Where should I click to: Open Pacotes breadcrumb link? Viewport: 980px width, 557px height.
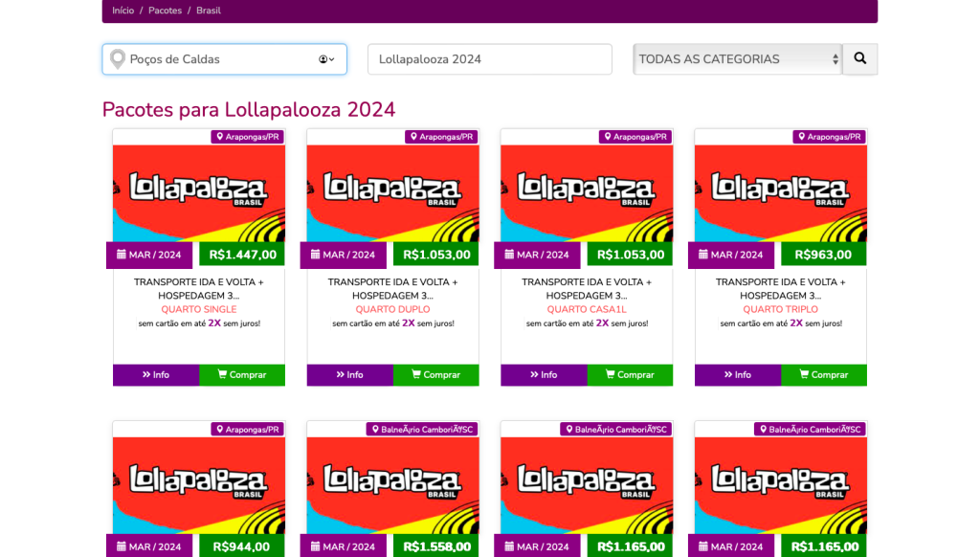[x=165, y=11]
